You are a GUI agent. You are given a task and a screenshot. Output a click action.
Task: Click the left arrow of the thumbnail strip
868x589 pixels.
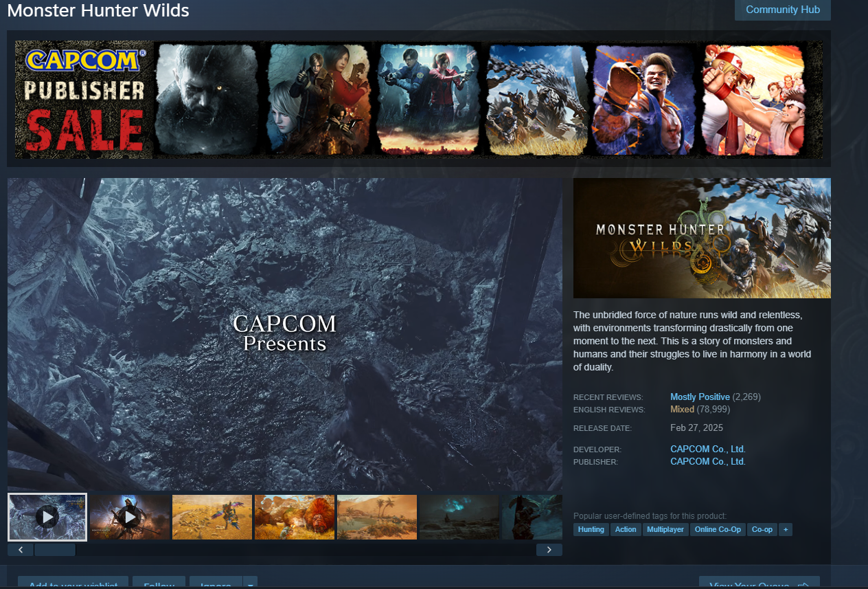click(x=21, y=550)
